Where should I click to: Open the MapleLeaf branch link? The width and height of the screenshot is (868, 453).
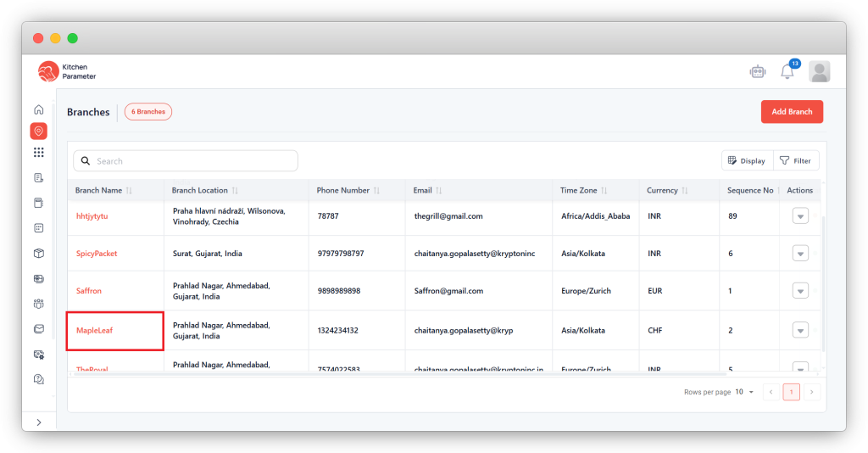[94, 330]
